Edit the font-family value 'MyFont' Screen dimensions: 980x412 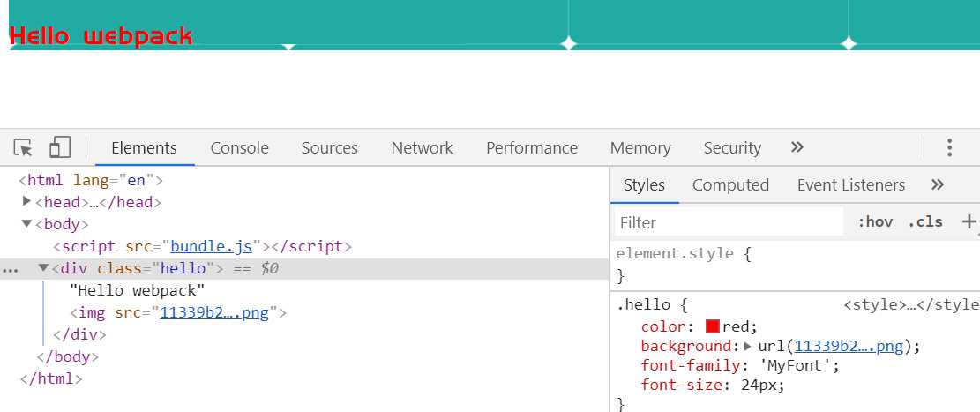[794, 366]
